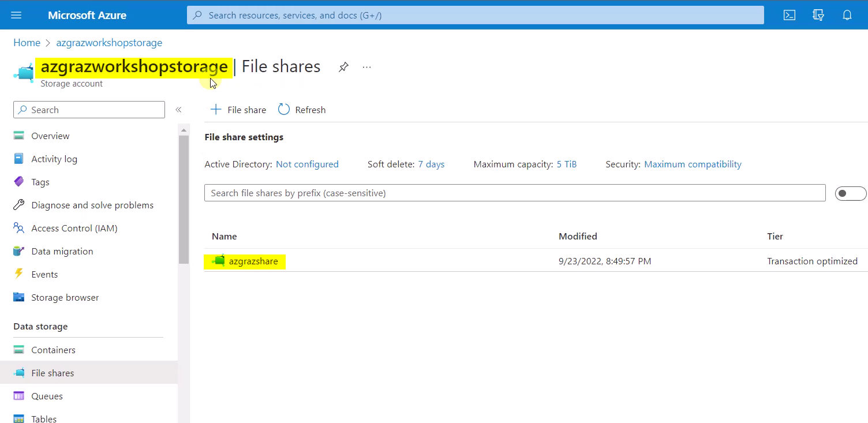Screen dimensions: 868x423
Task: Click the File shares icon in sidebar
Action: 19,373
